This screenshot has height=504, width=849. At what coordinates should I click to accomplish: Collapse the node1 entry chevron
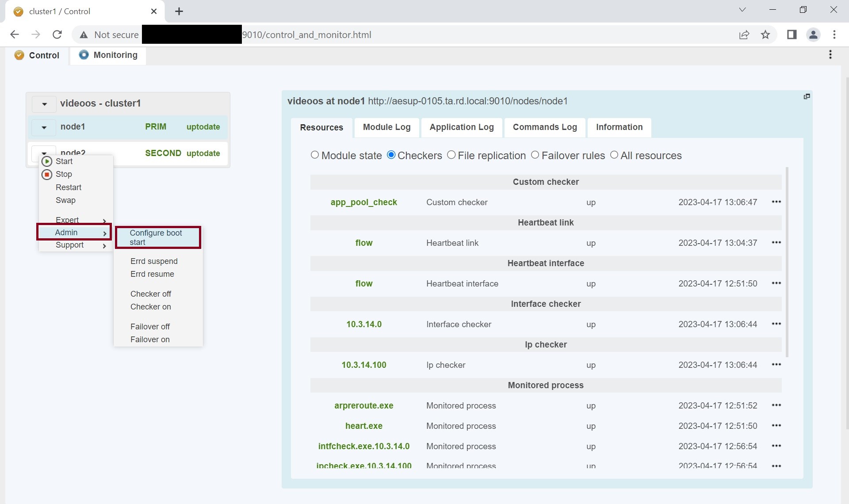(43, 127)
